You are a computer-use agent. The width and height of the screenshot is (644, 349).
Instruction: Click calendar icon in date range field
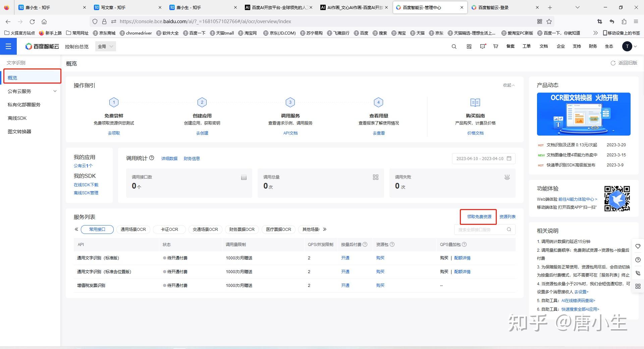509,158
